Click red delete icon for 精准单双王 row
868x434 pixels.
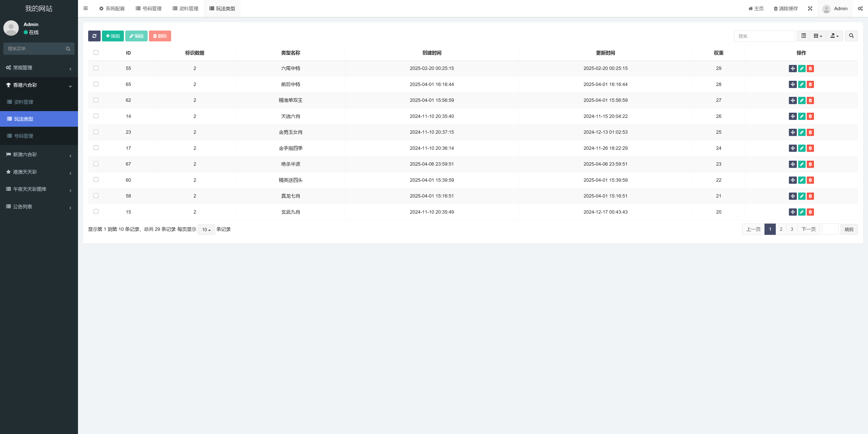pos(810,100)
